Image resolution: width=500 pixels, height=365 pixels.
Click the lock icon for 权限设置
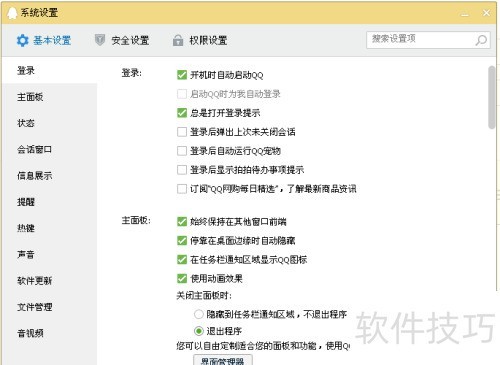coord(178,40)
